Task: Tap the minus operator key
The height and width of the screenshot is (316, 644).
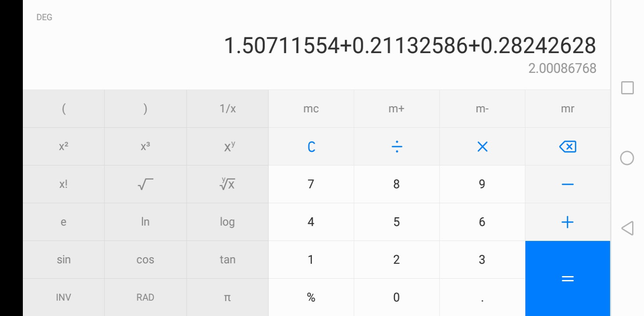Action: click(x=568, y=184)
